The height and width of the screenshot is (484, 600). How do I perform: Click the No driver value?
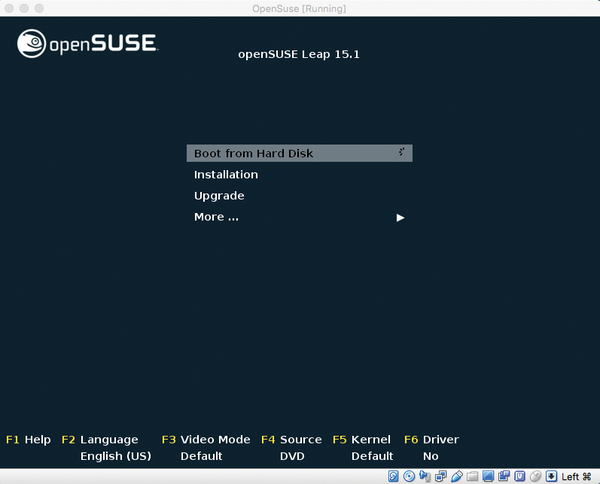430,456
